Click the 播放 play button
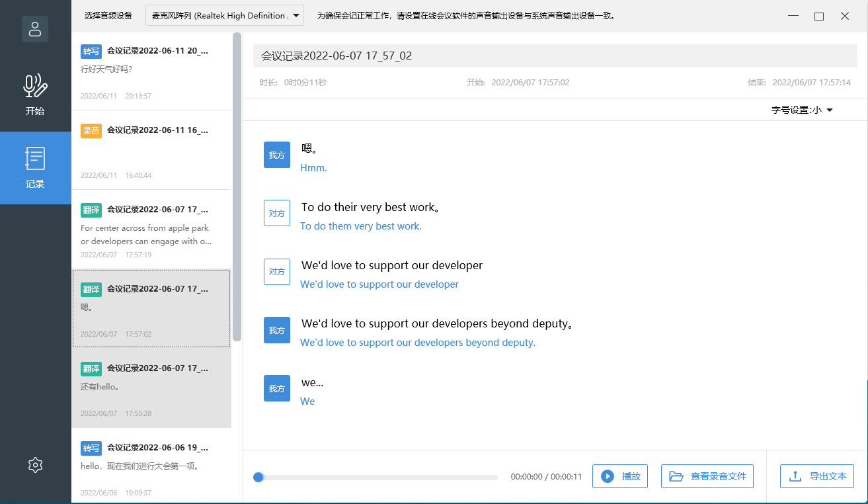Image resolution: width=868 pixels, height=504 pixels. (620, 476)
